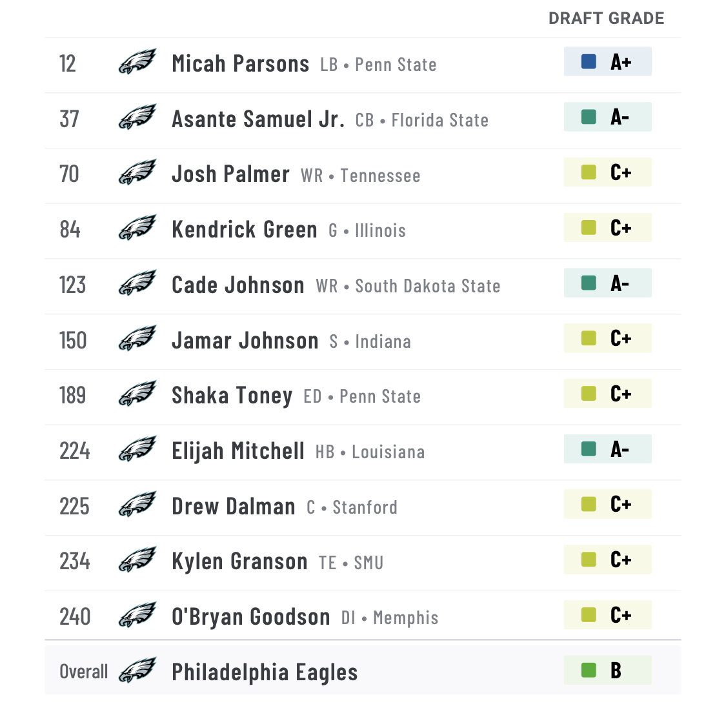
Task: Click the DRAFT GRADE column header
Action: click(x=606, y=18)
